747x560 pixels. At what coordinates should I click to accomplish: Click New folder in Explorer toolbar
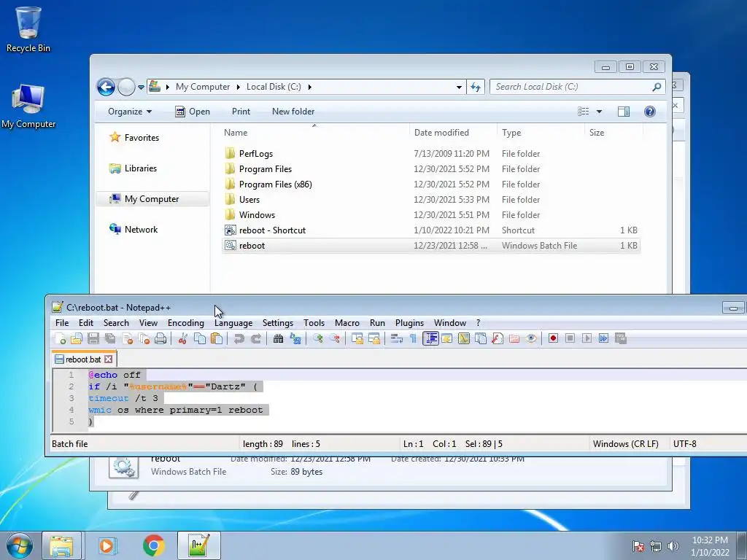pos(293,112)
